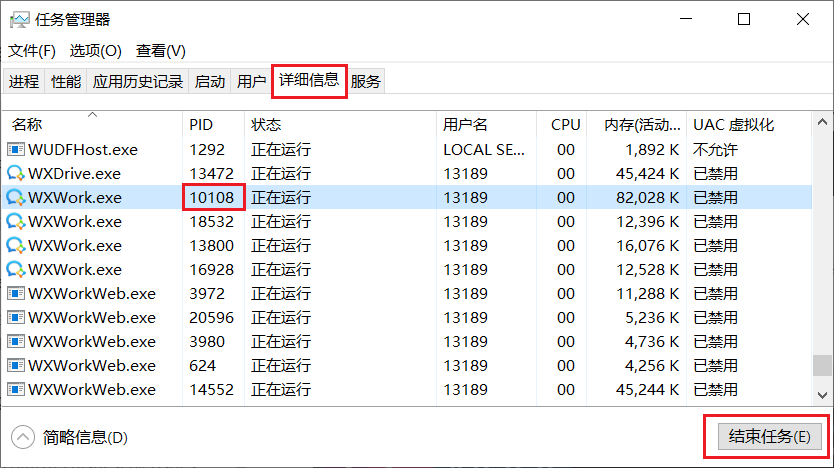This screenshot has height=468, width=834.
Task: Switch to the 应用历史记录 tab
Action: 138,81
